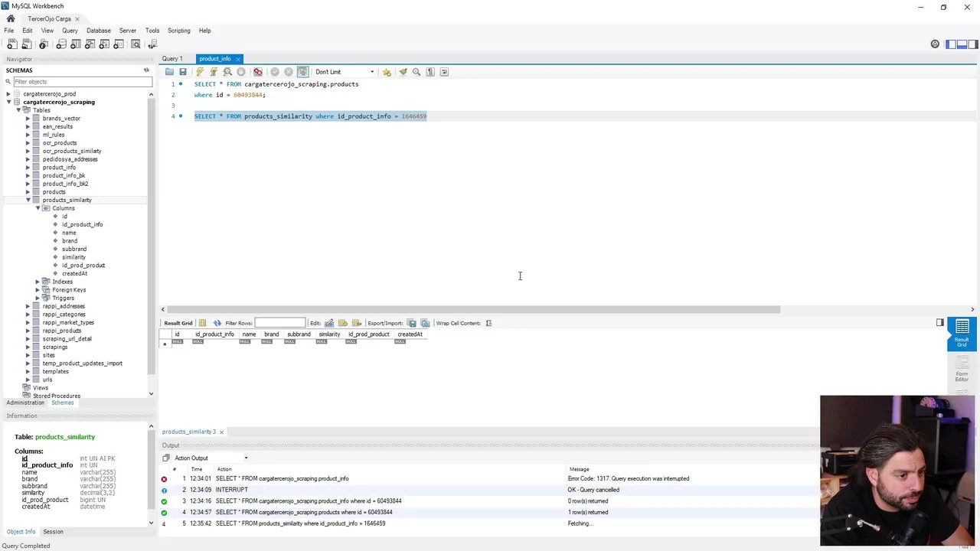Close the TercerOjo Carga connection tab
Screen dimensions: 980x551
coord(77,18)
